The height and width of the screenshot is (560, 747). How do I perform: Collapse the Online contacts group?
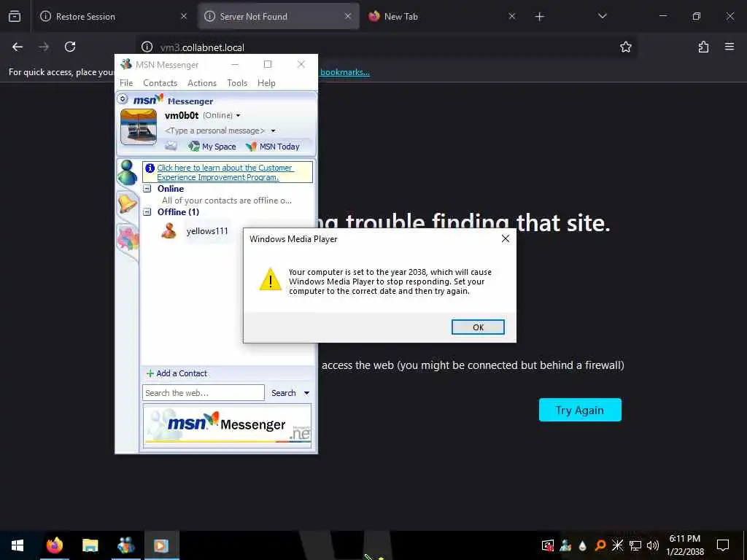point(147,189)
